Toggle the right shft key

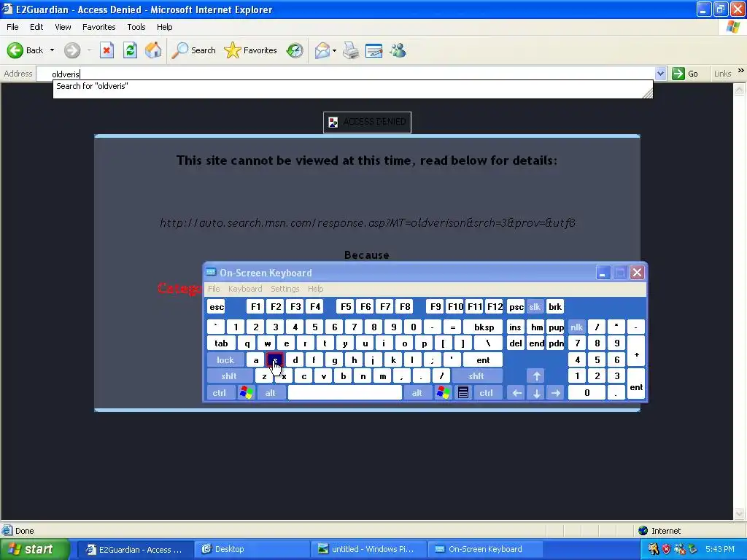[x=476, y=376]
